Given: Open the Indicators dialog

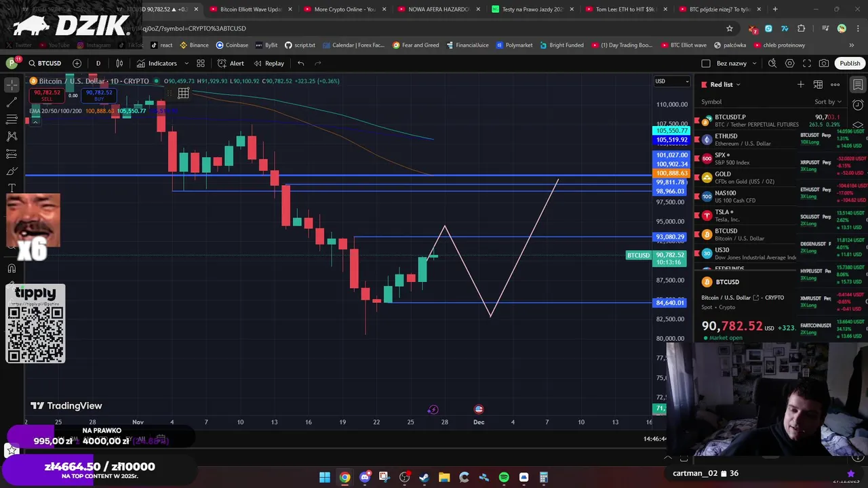Looking at the screenshot, I should click(157, 63).
